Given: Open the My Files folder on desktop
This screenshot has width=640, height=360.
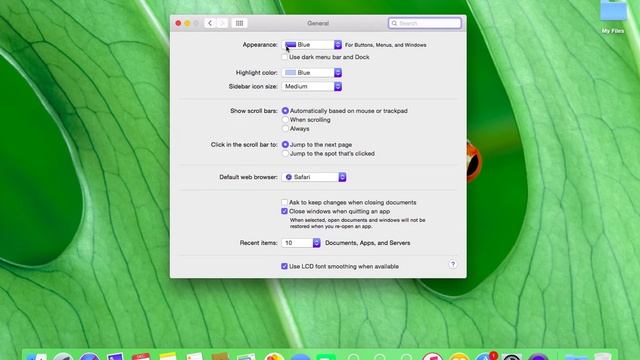Looking at the screenshot, I should click(613, 16).
